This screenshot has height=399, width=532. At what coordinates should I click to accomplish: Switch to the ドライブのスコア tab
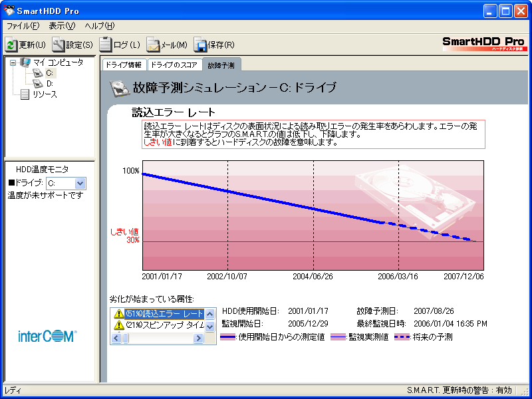click(174, 65)
